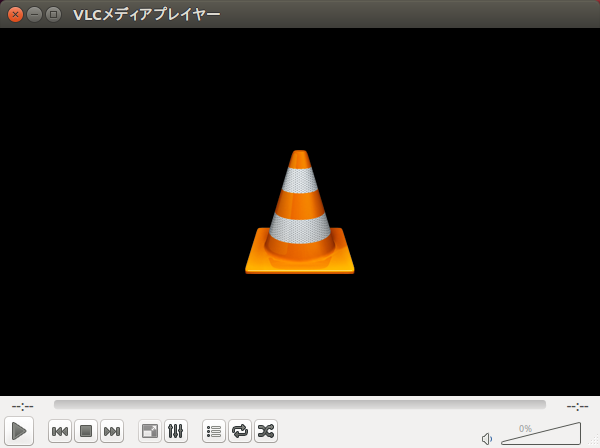Toggle fullscreen video mode
Viewport: 600px width, 448px height.
tap(150, 431)
